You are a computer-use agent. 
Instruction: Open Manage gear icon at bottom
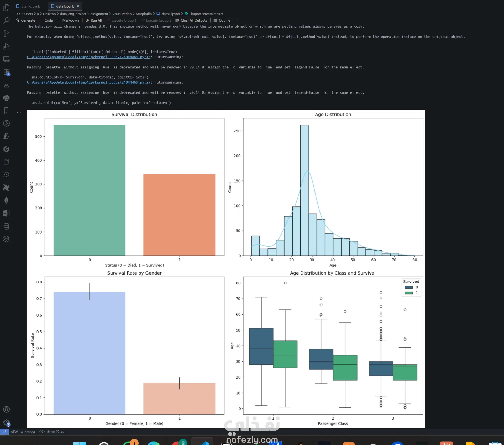[6, 422]
